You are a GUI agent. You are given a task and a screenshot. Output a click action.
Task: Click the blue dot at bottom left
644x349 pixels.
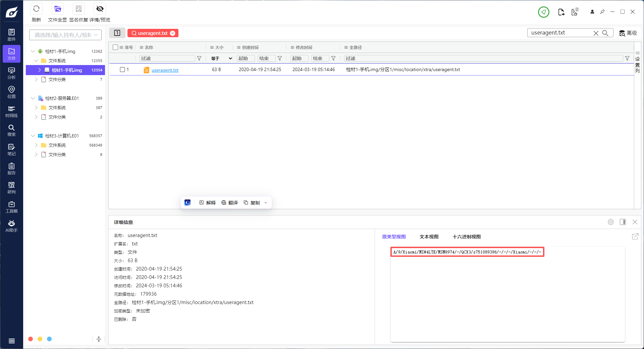tap(49, 339)
